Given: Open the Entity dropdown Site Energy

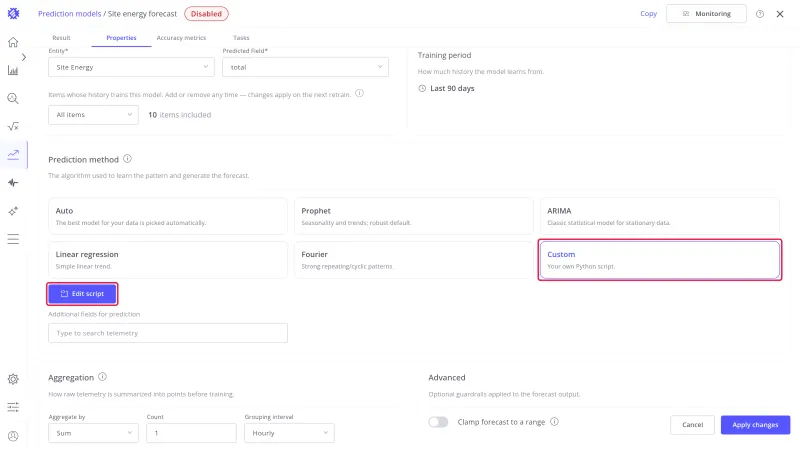Looking at the screenshot, I should pos(132,67).
